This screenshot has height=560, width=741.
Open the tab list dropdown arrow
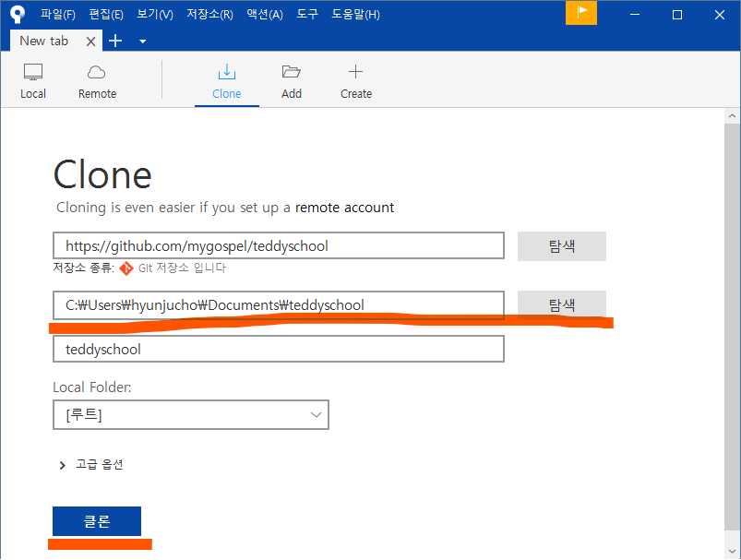pos(143,42)
